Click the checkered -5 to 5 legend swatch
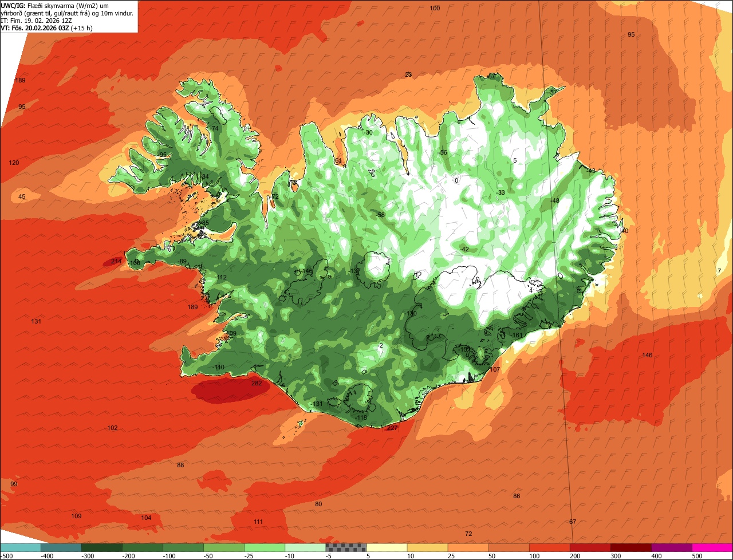Viewport: 733px width, 560px height. [x=346, y=547]
